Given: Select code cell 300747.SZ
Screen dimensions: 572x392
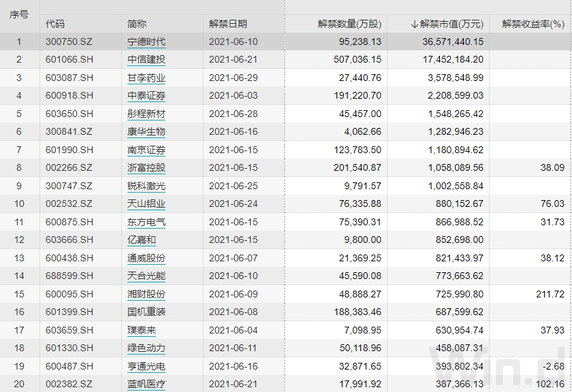Looking at the screenshot, I should coord(69,186).
